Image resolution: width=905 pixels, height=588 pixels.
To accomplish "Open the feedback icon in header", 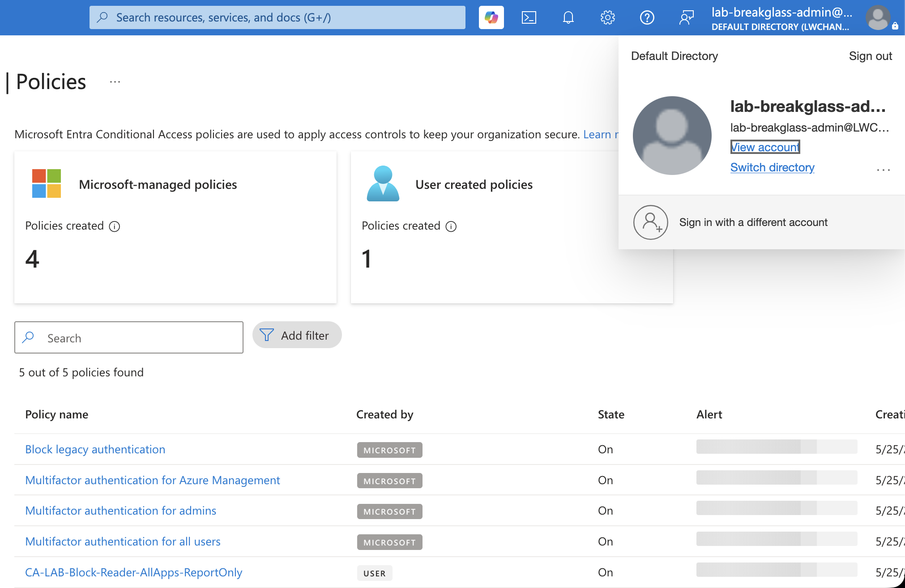I will (x=686, y=17).
